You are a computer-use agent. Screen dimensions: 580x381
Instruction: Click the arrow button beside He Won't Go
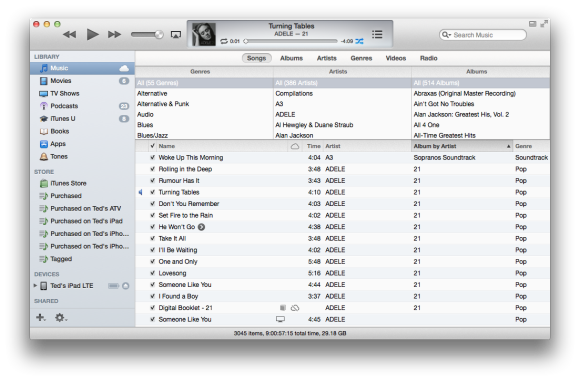click(201, 227)
